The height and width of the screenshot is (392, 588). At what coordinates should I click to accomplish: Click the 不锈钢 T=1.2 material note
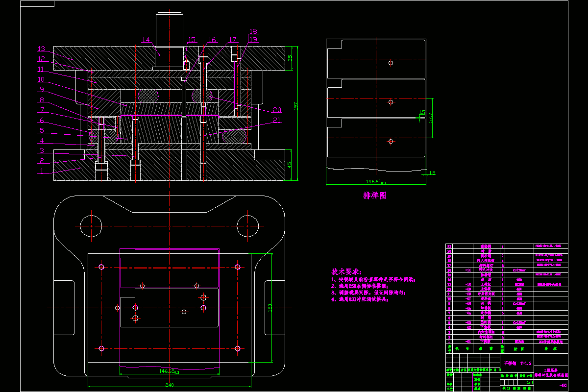coord(517,364)
